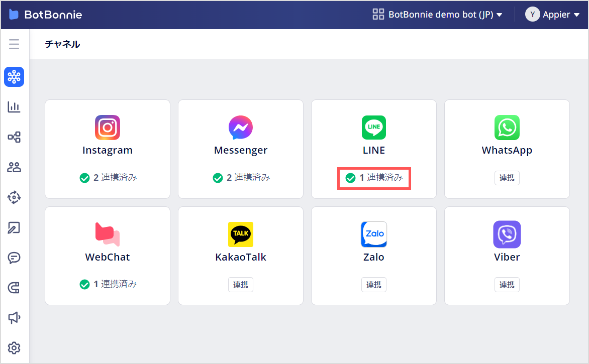Click the WhatsApp card label
589x364 pixels.
click(507, 151)
